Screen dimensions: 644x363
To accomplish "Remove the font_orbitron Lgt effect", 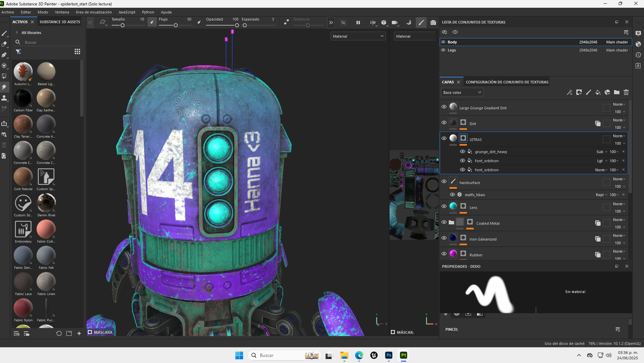I will (623, 160).
